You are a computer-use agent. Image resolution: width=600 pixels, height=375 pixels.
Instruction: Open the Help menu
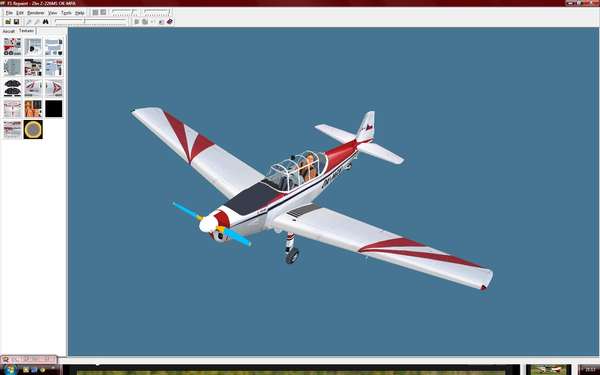pos(79,13)
